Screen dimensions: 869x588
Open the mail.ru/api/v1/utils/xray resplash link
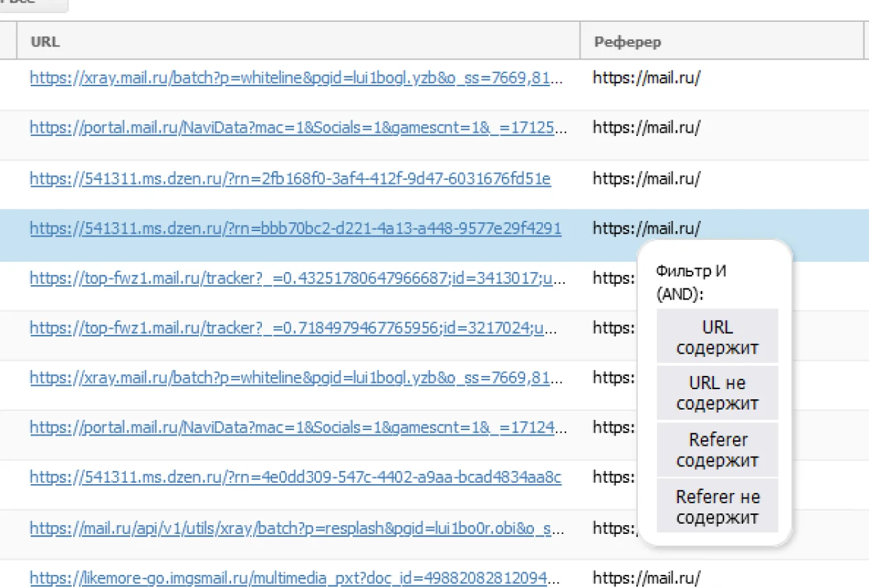pyautogui.click(x=298, y=528)
